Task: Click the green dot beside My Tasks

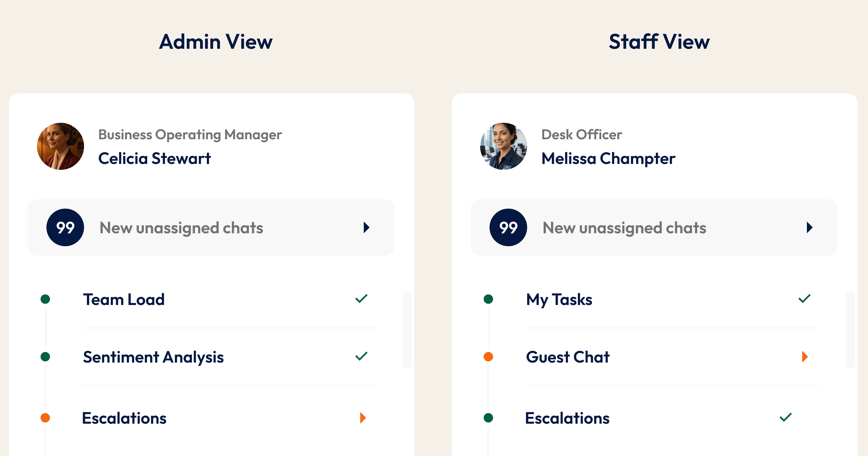Action: coord(488,299)
